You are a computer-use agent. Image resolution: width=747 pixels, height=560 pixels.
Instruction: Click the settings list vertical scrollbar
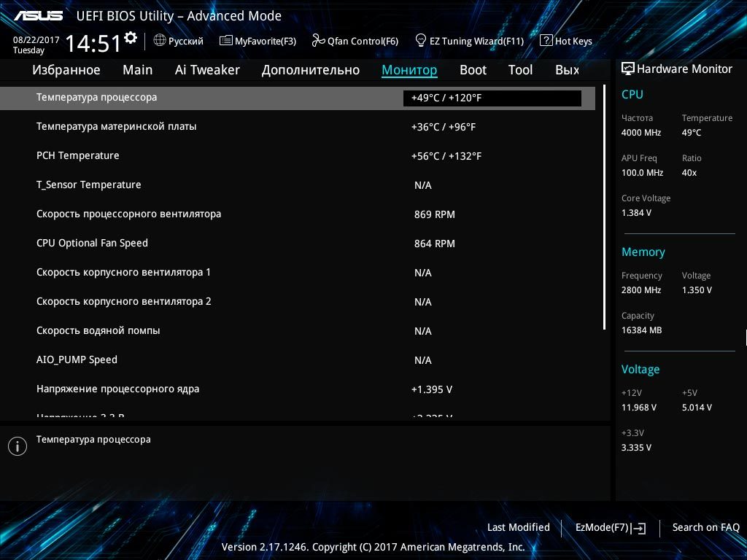(x=604, y=207)
